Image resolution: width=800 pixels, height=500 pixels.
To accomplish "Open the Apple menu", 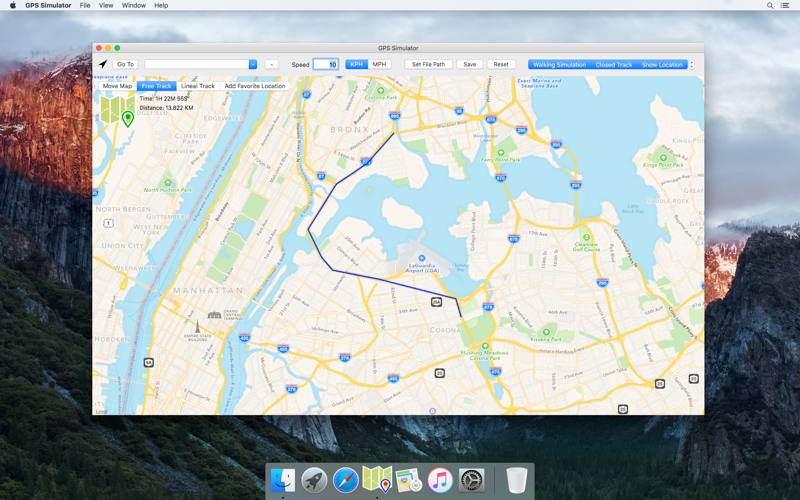I will tap(13, 5).
